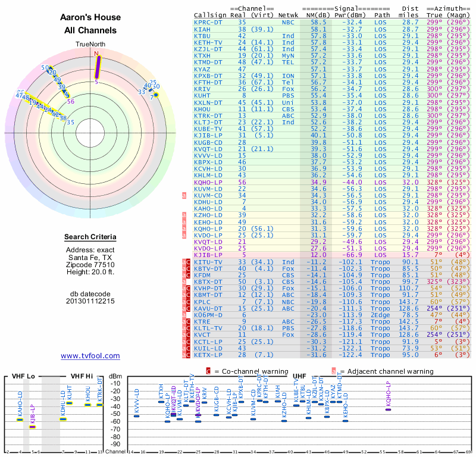Click the 'C' warning icon beside KITU-TV

coord(188,262)
